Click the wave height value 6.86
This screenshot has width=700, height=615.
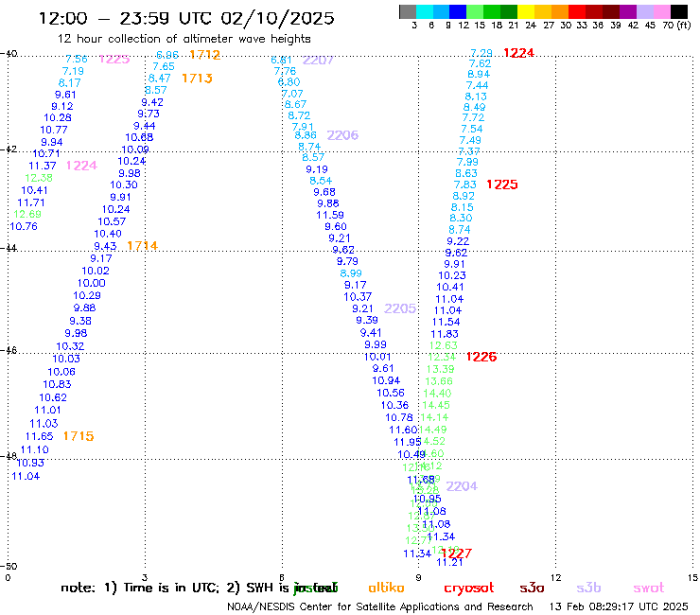tap(167, 55)
